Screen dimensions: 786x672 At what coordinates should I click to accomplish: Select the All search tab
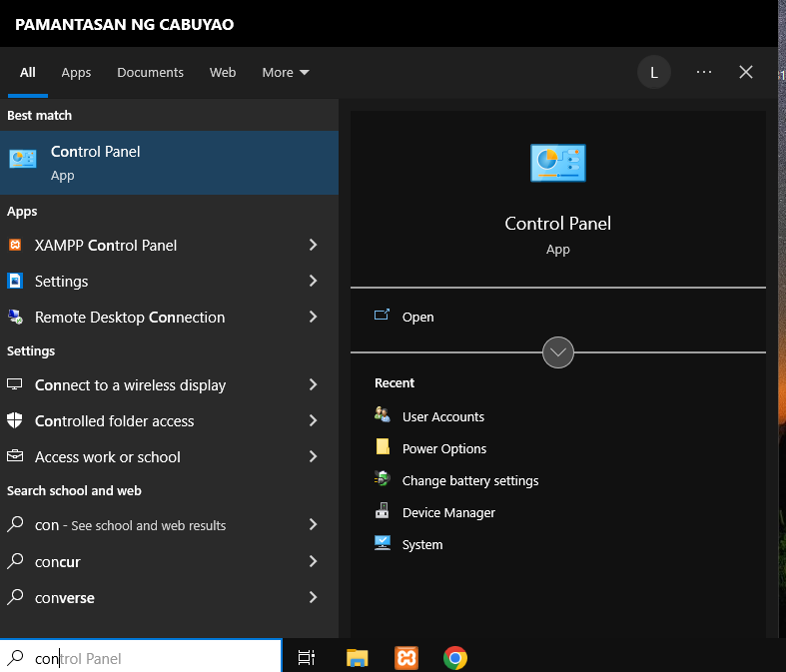(x=28, y=73)
